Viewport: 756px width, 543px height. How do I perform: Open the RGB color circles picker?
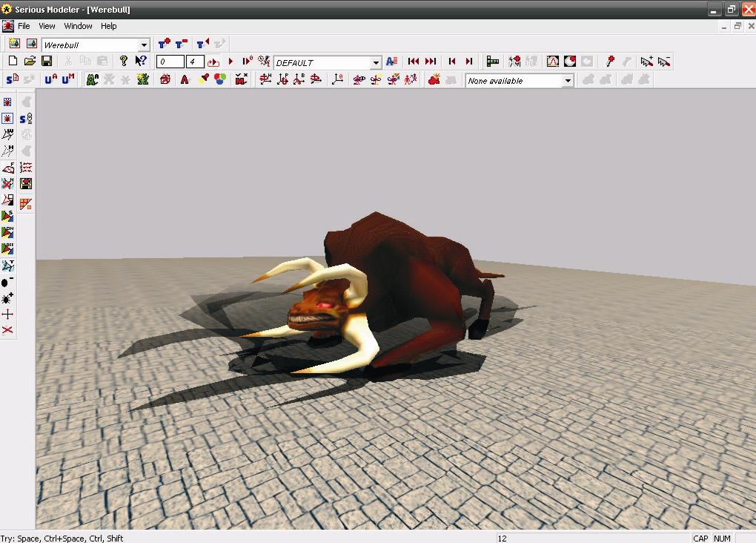[x=220, y=79]
